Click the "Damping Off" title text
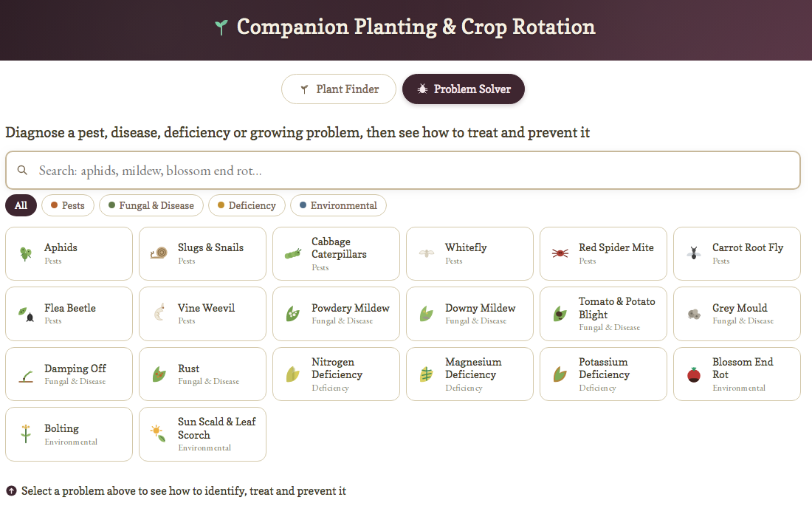This screenshot has height=514, width=812. (75, 369)
